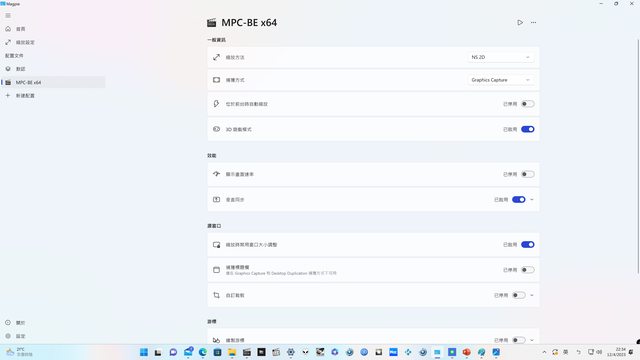Viewport: 640px width, 360px height.
Task: Enable the show frame rate toggle
Action: (528, 174)
